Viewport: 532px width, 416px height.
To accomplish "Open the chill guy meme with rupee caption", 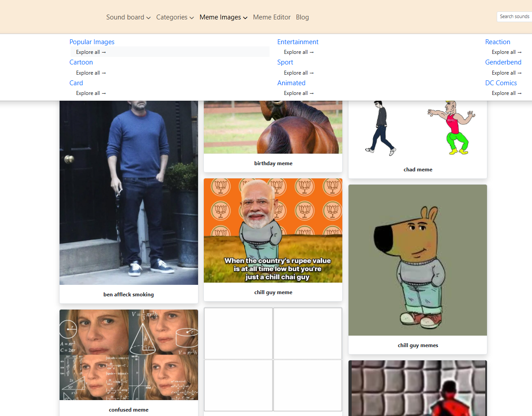I will (x=273, y=231).
